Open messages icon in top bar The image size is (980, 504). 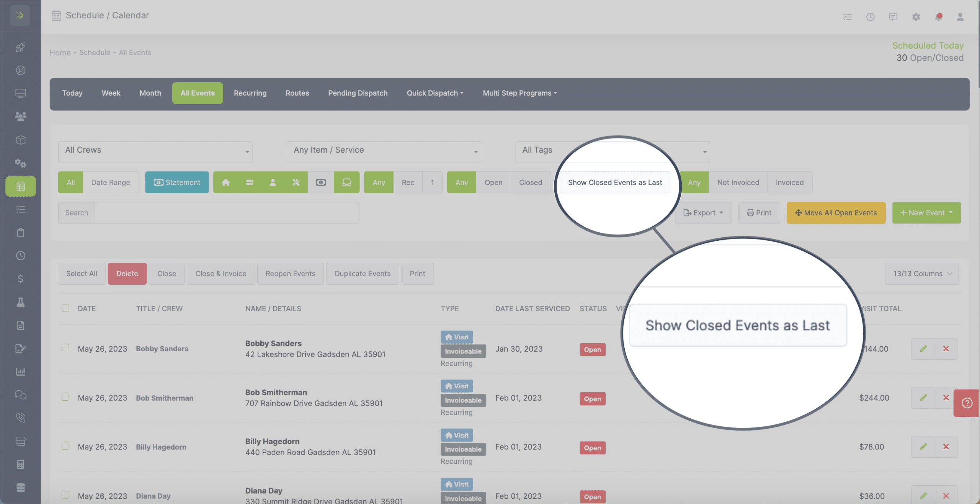pos(893,17)
